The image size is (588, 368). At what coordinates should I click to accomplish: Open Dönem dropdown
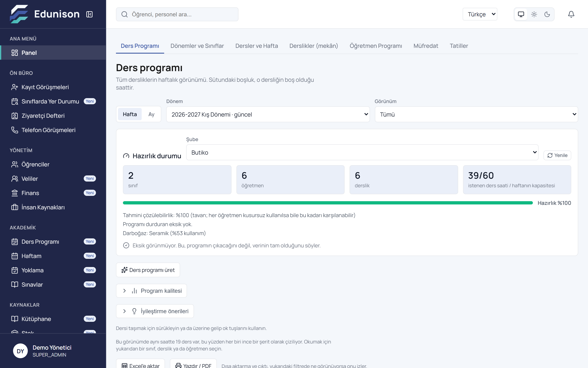268,114
